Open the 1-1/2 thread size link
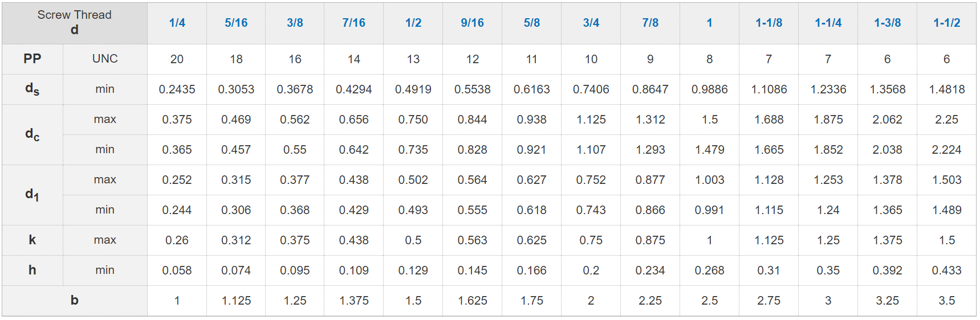Screen dimensions: 980x320 946,23
